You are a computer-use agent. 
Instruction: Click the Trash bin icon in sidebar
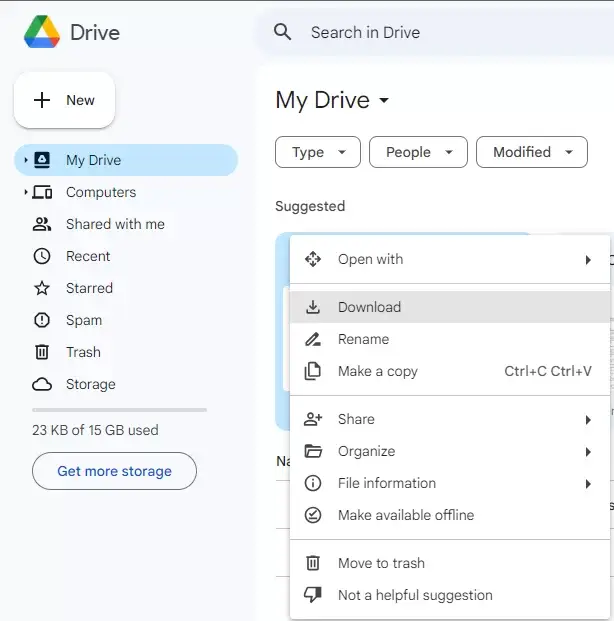pyautogui.click(x=42, y=352)
